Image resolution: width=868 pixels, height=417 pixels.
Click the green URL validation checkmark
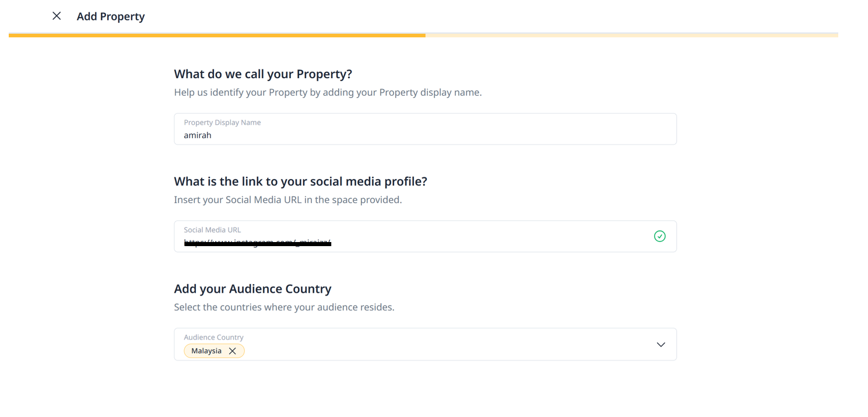click(659, 236)
